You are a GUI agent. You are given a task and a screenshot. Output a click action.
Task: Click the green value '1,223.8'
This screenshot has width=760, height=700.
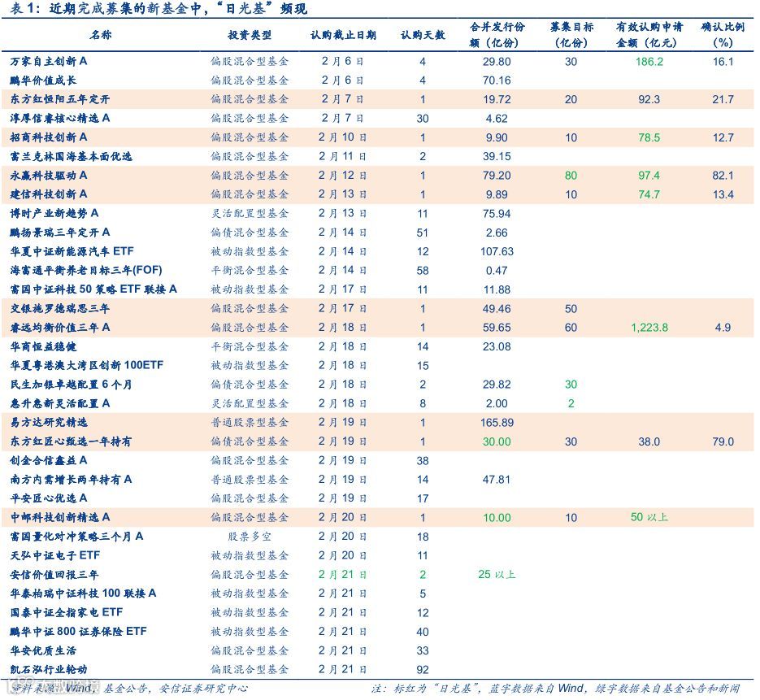tap(649, 328)
